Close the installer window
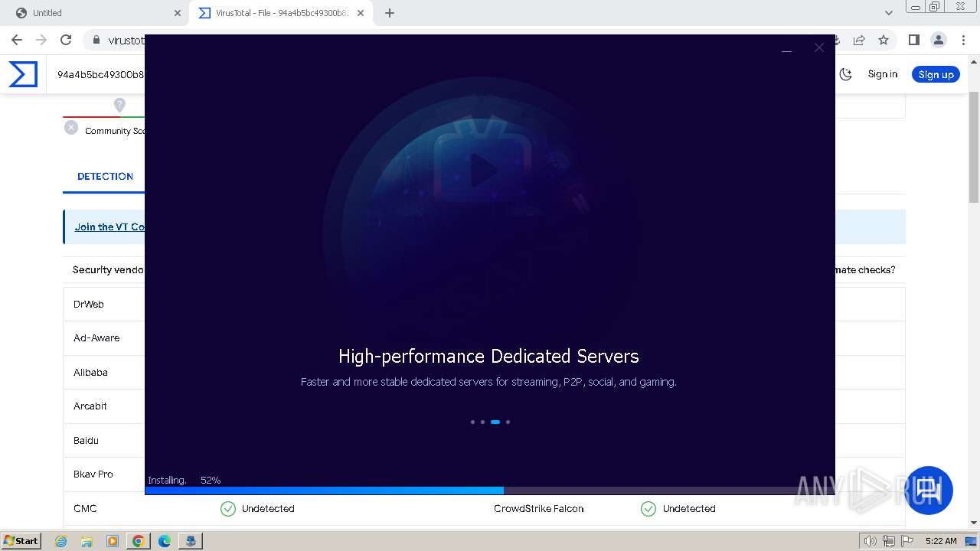Screen dimensions: 980x551 tap(819, 47)
